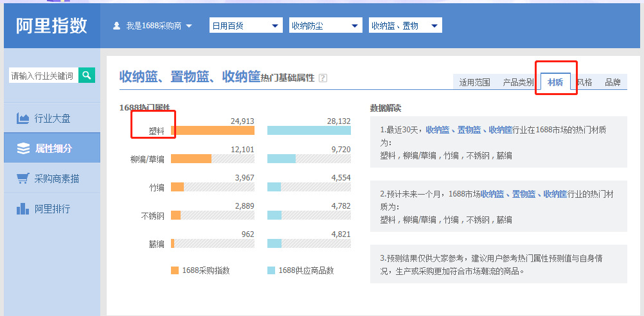This screenshot has width=644, height=316.
Task: Click the value 4,821
Action: 341,234
